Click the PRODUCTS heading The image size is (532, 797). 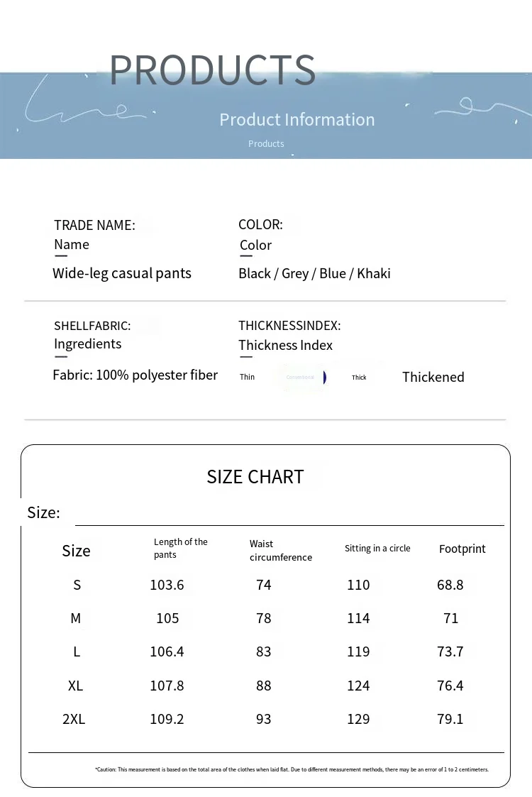[212, 70]
